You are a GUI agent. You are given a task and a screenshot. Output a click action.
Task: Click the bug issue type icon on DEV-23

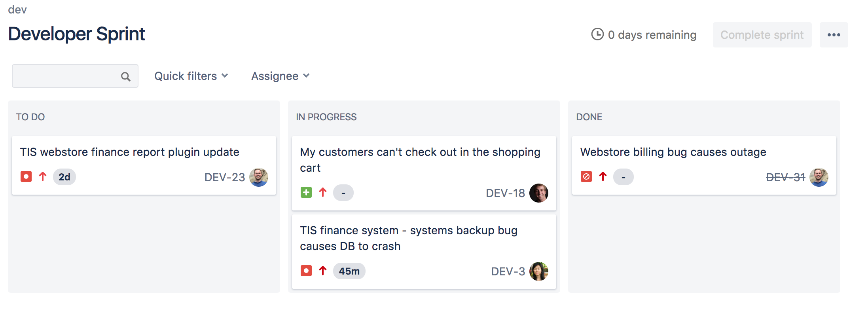[x=26, y=176]
